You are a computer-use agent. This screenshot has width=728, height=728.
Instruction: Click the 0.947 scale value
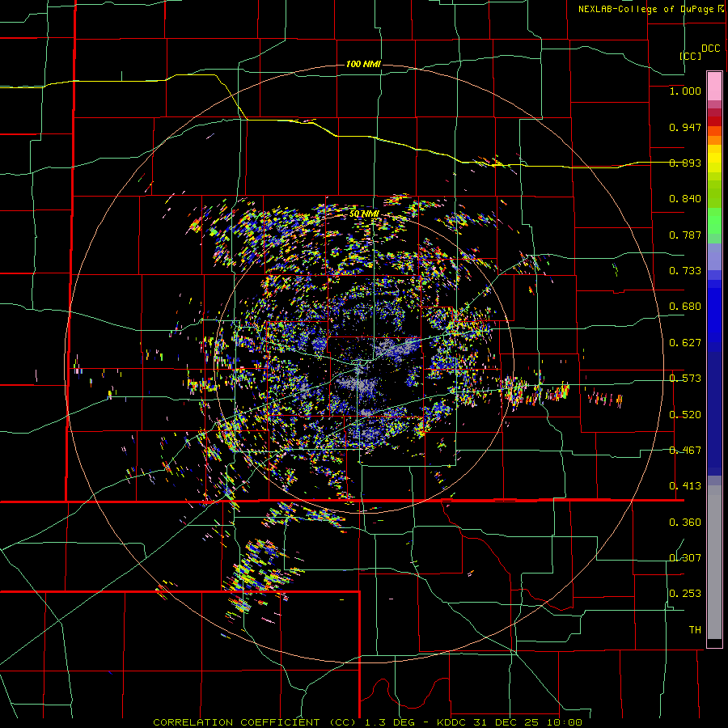685,127
